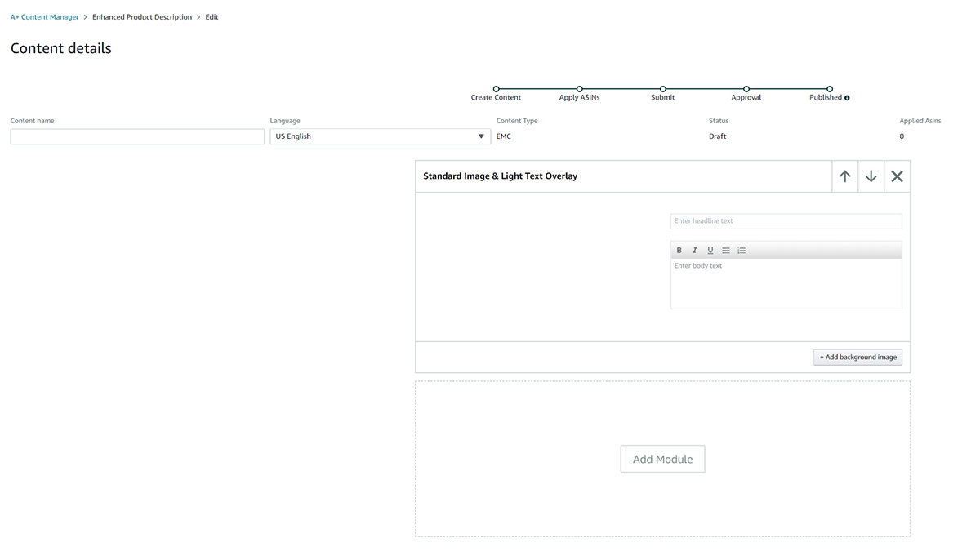Select the Apply ASINs progress step
Image resolution: width=980 pixels, height=560 pixels.
(579, 89)
